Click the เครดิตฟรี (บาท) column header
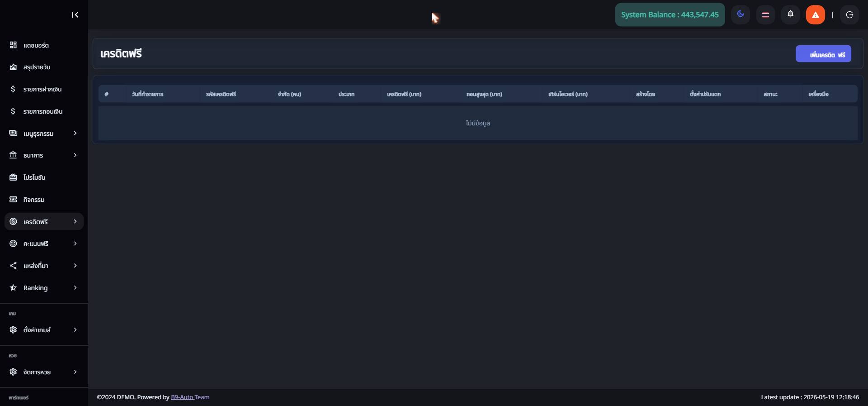 (404, 94)
